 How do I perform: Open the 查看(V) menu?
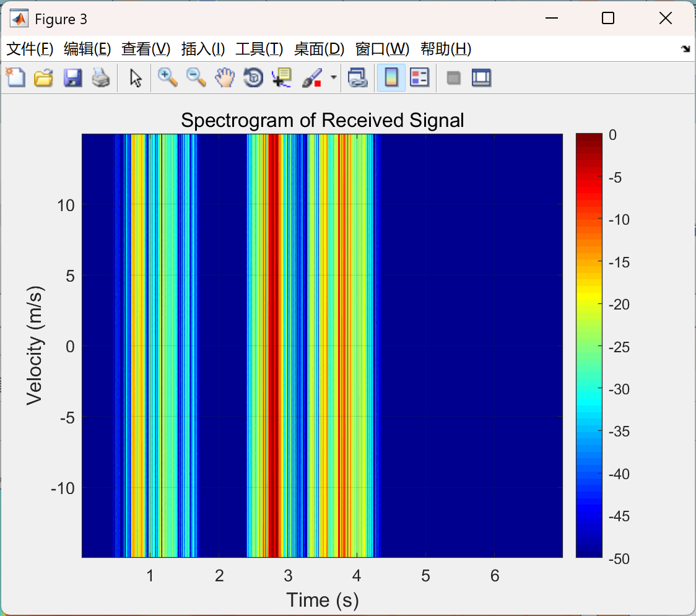click(x=146, y=49)
